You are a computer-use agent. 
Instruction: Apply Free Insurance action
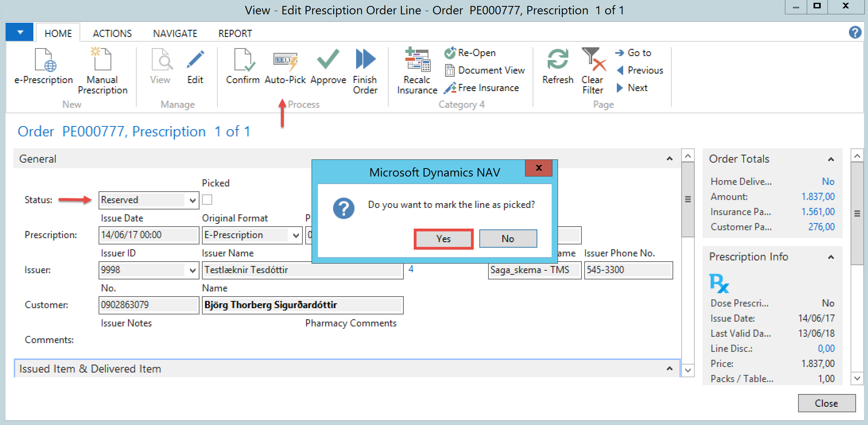click(x=482, y=88)
